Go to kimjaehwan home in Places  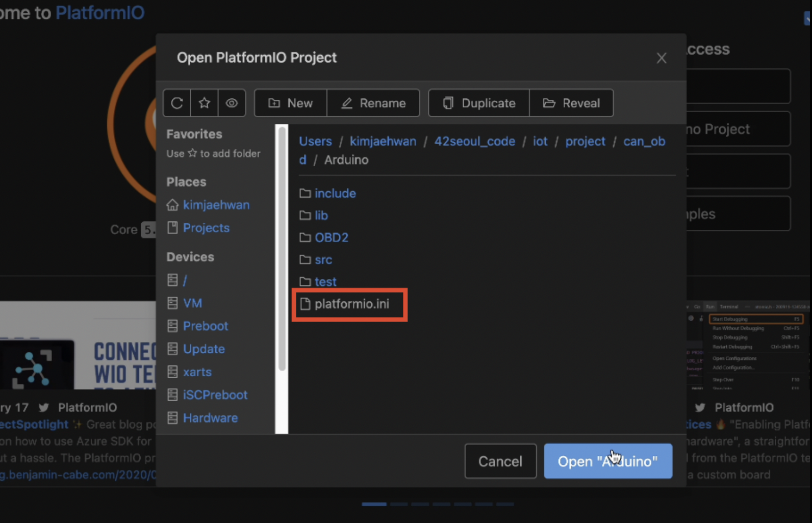(216, 205)
